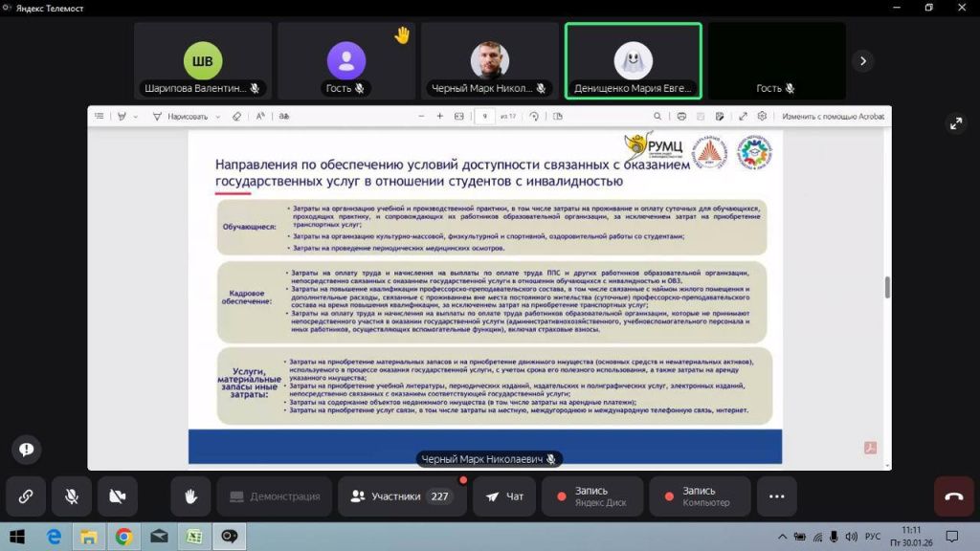Copy the meeting link with the link icon
Image resolution: width=980 pixels, height=551 pixels.
[x=26, y=496]
